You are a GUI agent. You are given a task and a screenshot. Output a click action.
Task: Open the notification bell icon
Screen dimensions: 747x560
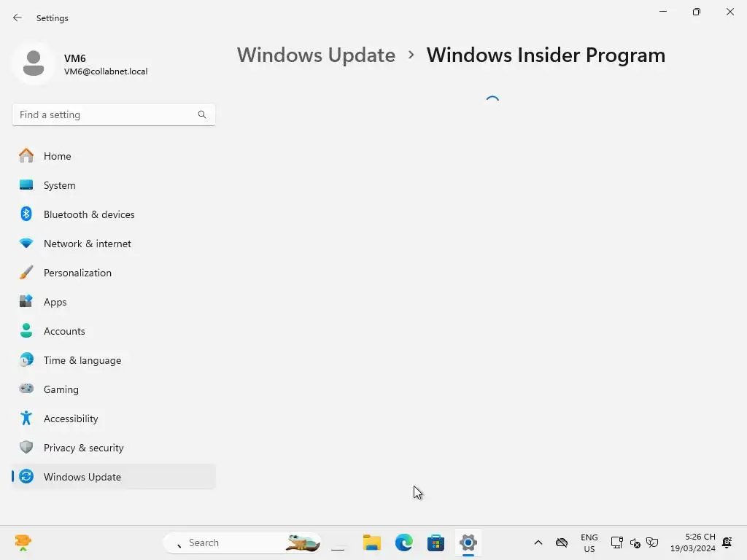pos(727,542)
